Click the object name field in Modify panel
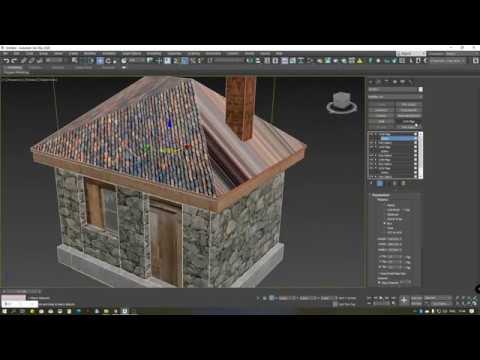This screenshot has height=360, width=480. coord(393,89)
